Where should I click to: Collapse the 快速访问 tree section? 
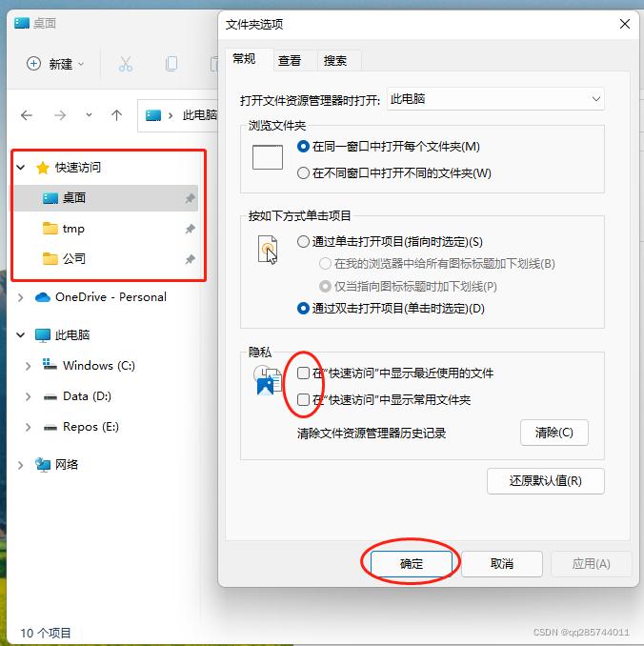pos(21,168)
